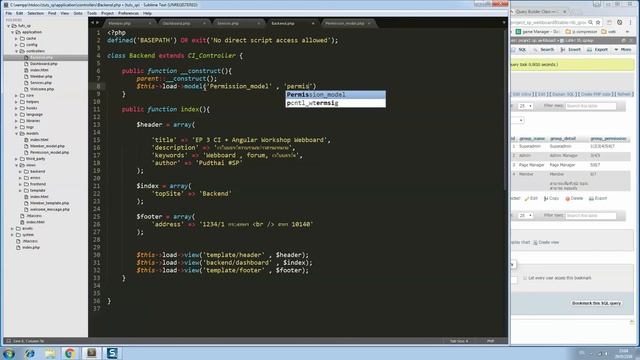Open the editor tab list dropdown arrow
This screenshot has width=640, height=360.
(504, 23)
